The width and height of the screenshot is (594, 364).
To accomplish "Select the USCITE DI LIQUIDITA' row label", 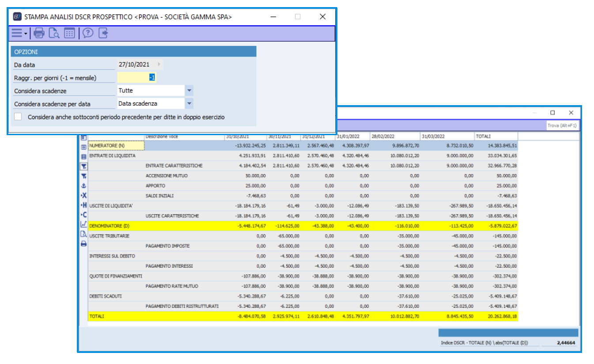I will coord(112,206).
